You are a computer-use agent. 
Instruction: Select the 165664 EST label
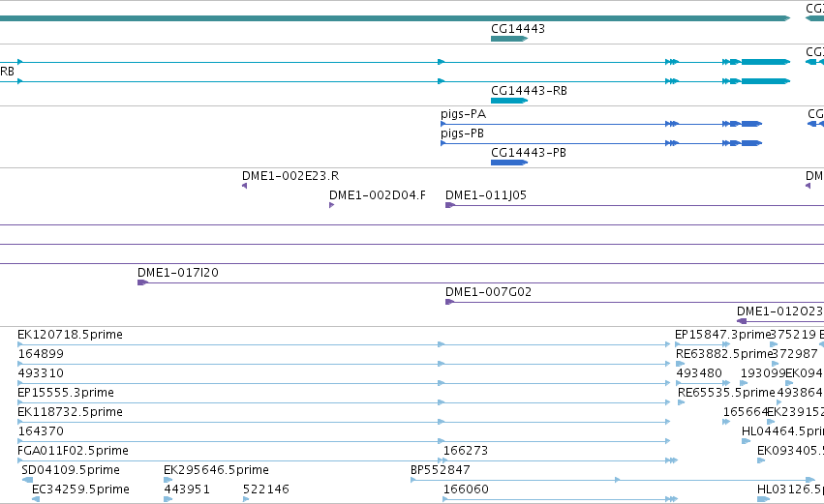[x=746, y=412]
